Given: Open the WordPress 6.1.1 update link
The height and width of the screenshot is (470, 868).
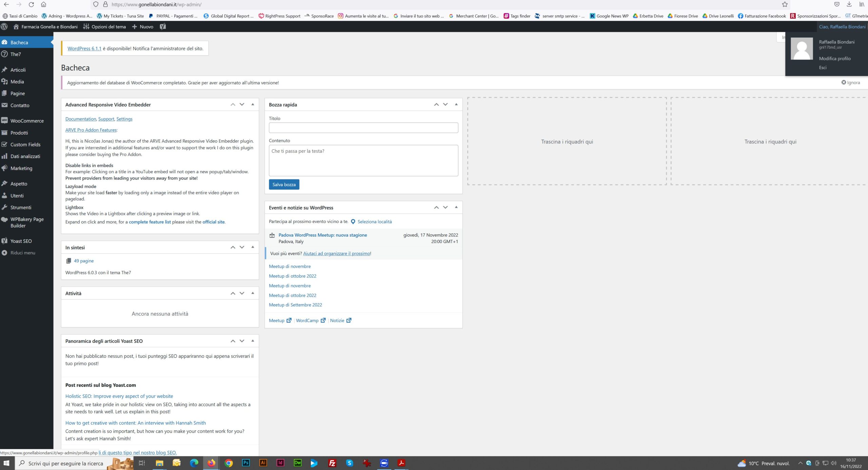Looking at the screenshot, I should point(84,48).
